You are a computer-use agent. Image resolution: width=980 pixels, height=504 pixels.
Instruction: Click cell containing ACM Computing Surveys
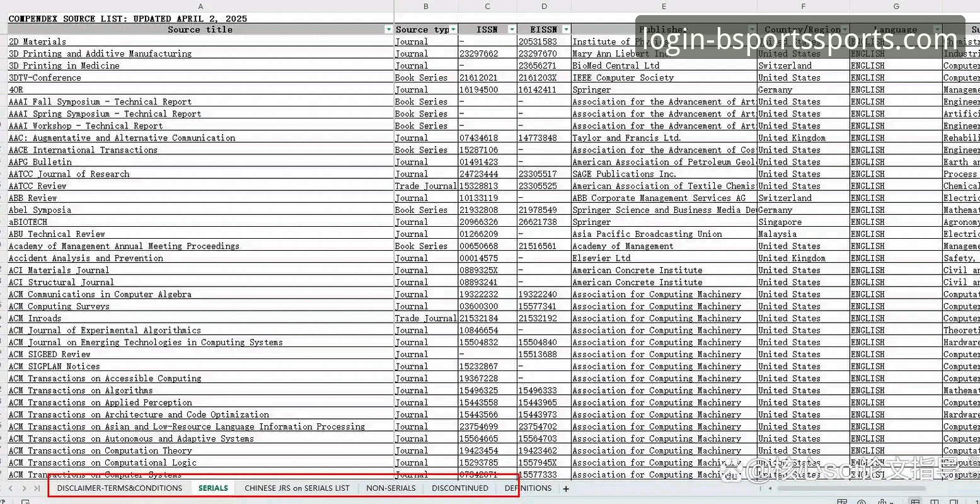coord(59,306)
